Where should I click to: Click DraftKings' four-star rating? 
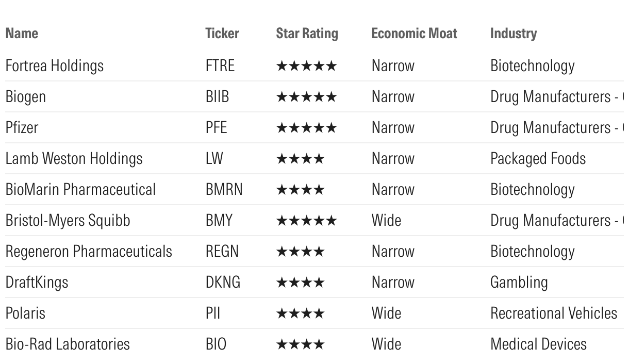tap(301, 283)
